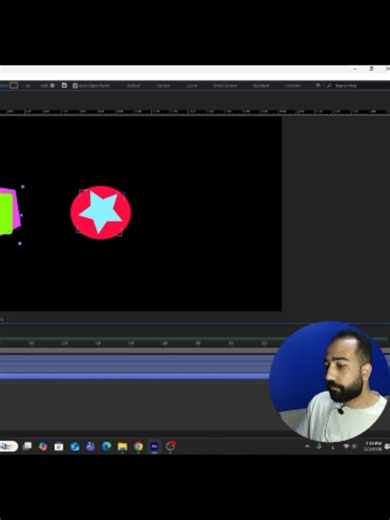Open the Outlook mail taskbar icon
The width and height of the screenshot is (390, 520).
coord(75,446)
